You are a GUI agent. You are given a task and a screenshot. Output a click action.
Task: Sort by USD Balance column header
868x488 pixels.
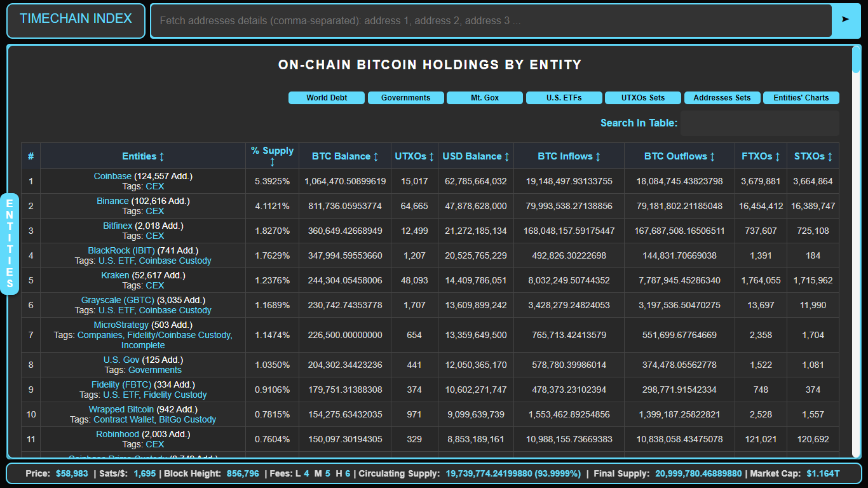coord(476,156)
